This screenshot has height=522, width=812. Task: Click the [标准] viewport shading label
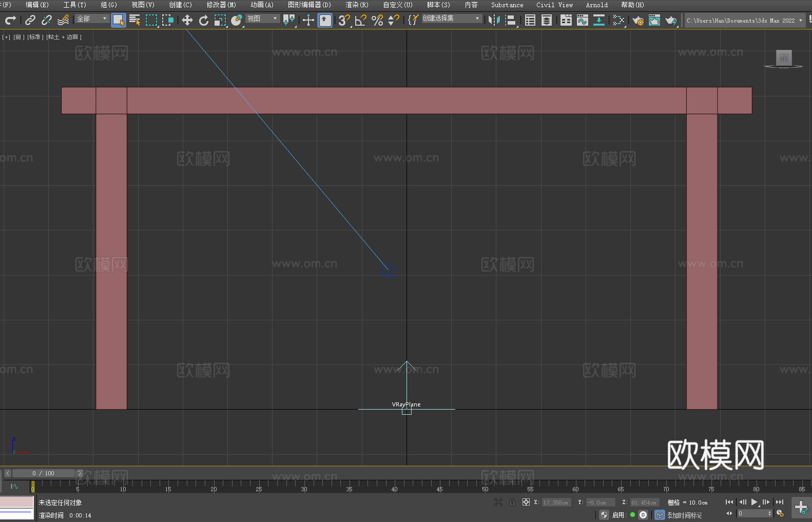click(35, 37)
